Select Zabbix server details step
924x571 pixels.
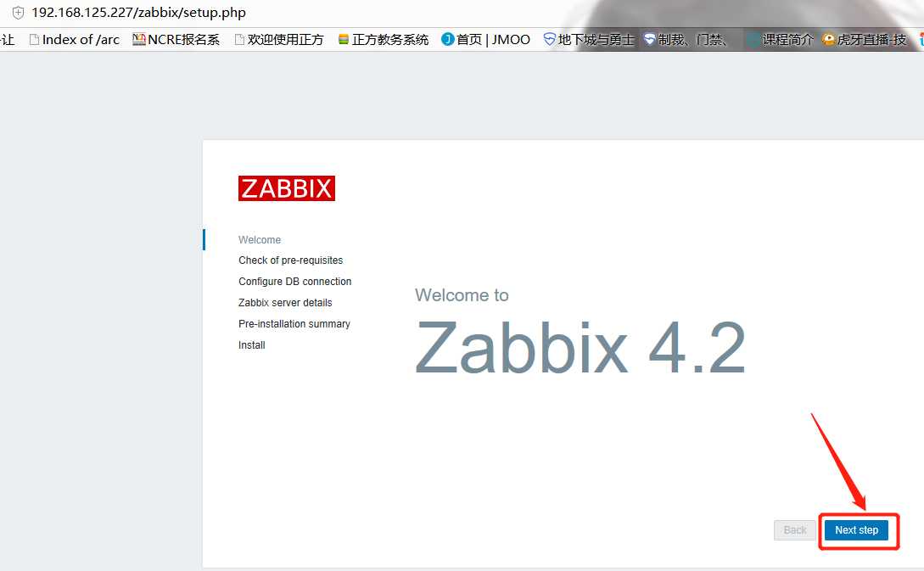(x=285, y=303)
